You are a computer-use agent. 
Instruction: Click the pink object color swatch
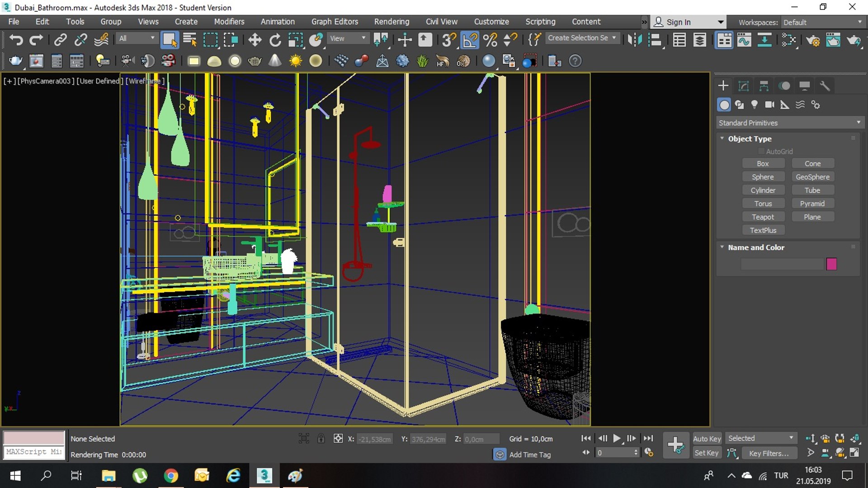831,264
